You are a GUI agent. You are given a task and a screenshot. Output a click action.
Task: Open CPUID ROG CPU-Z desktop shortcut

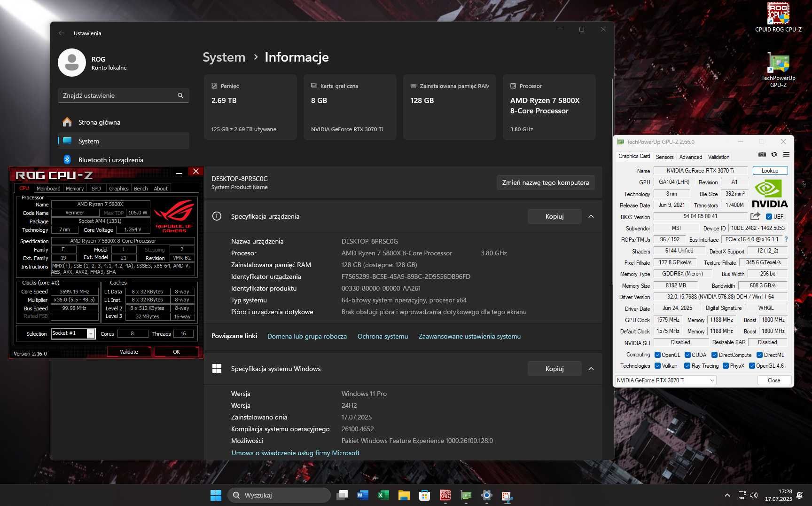(x=778, y=18)
